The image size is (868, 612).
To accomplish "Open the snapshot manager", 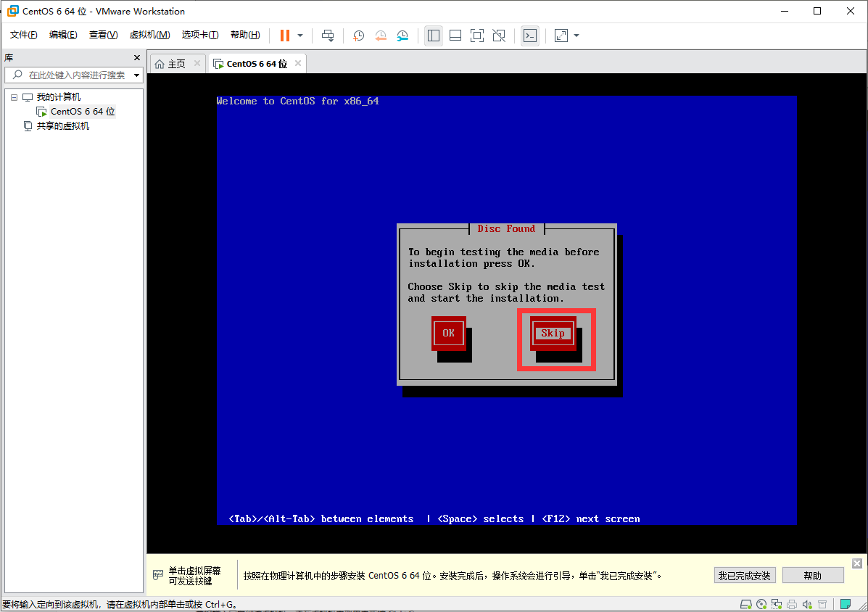I will point(402,36).
